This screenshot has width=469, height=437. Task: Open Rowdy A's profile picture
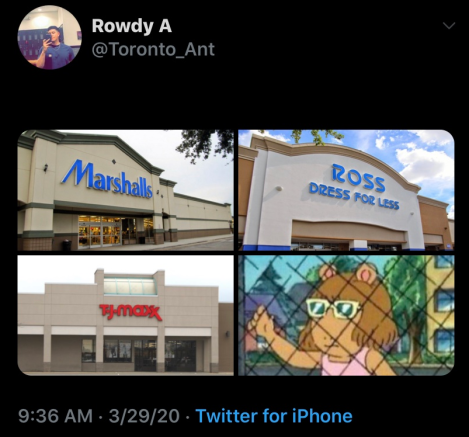coord(49,37)
